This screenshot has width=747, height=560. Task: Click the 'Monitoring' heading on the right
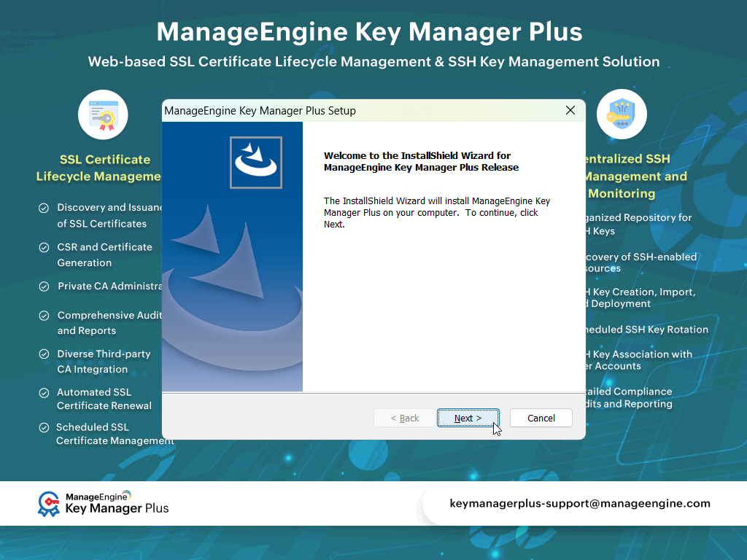622,193
